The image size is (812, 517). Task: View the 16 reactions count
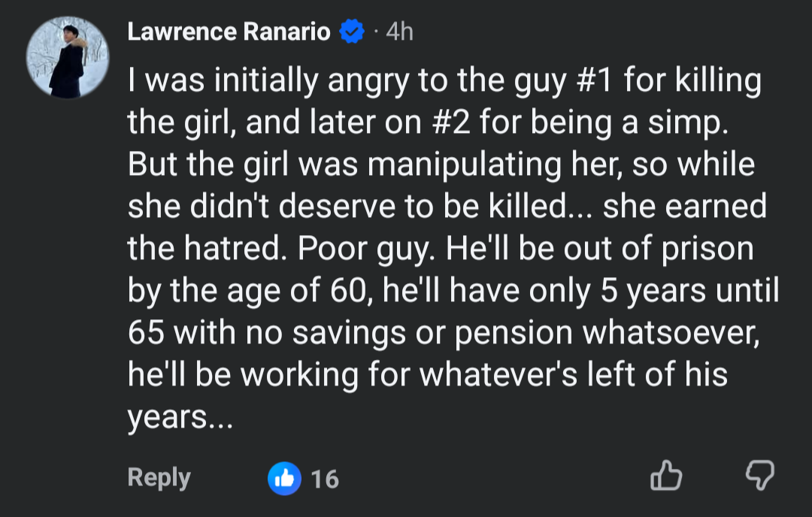[x=325, y=479]
